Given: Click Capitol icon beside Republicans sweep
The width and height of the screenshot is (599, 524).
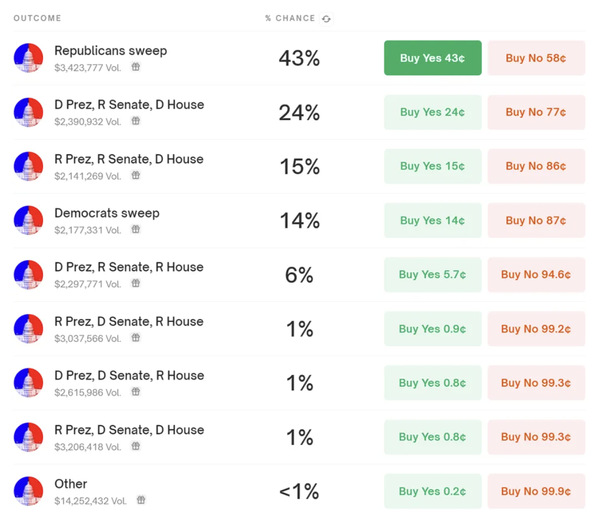Looking at the screenshot, I should (x=28, y=58).
